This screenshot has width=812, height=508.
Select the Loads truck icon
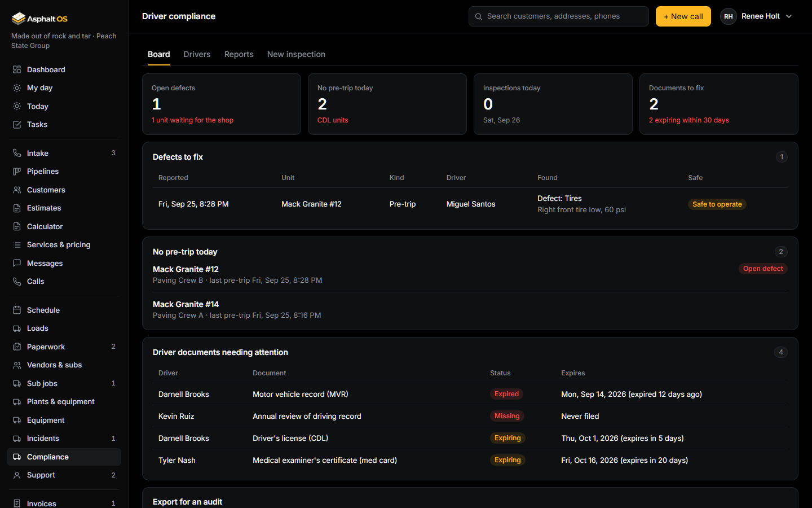[x=17, y=328]
